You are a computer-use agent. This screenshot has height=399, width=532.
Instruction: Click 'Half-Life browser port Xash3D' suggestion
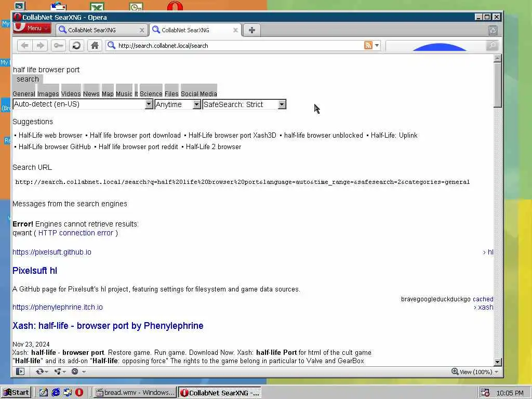click(232, 136)
